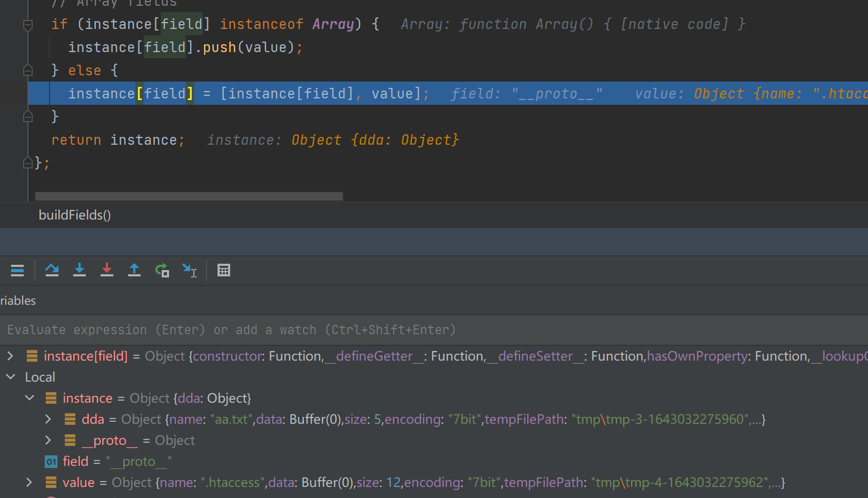Fold the else block in gutter
The height and width of the screenshot is (498, 868).
tap(28, 70)
